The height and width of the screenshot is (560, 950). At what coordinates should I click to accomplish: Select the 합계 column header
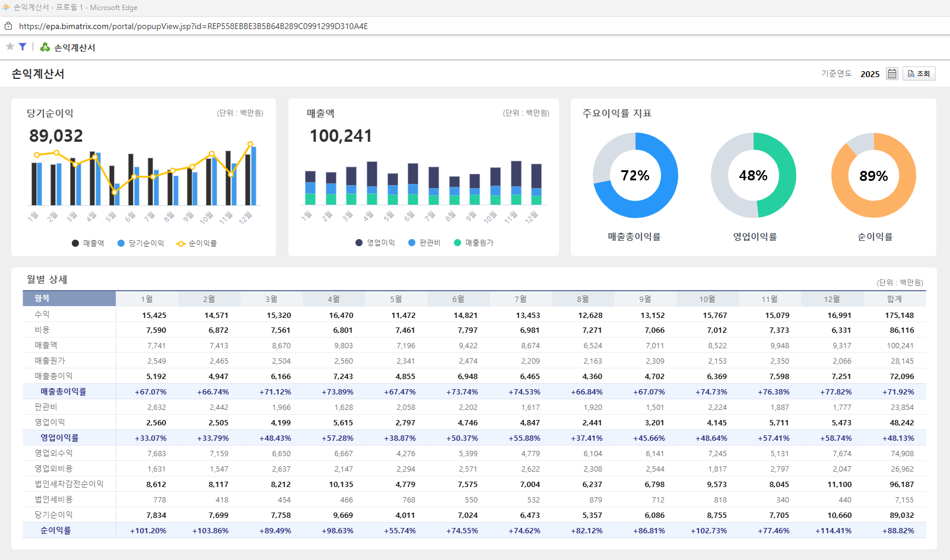(894, 299)
